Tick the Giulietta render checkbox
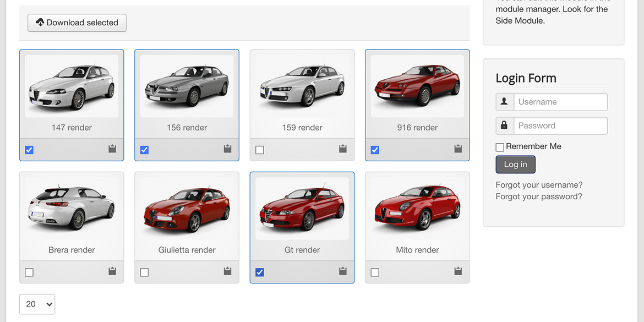644x322 pixels. coord(144,272)
